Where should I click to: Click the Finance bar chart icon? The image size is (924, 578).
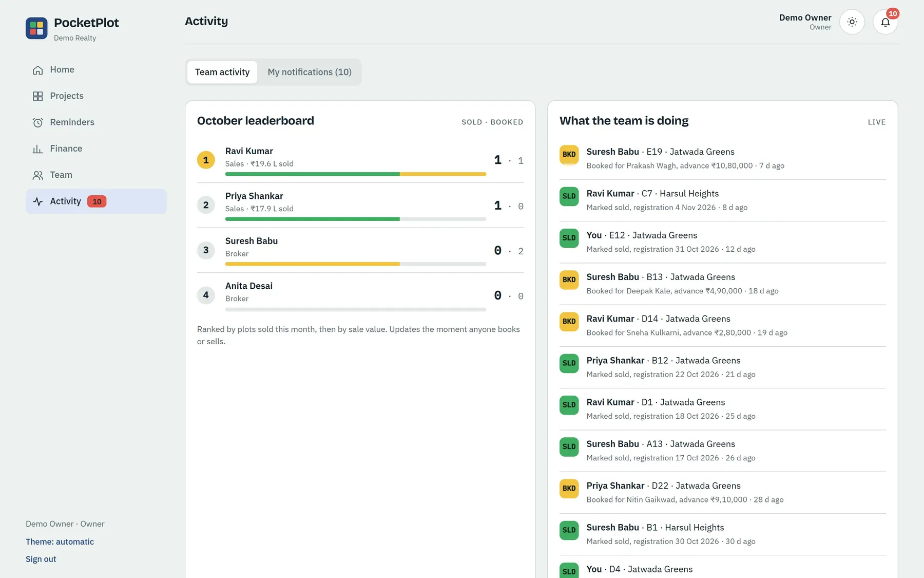point(38,149)
